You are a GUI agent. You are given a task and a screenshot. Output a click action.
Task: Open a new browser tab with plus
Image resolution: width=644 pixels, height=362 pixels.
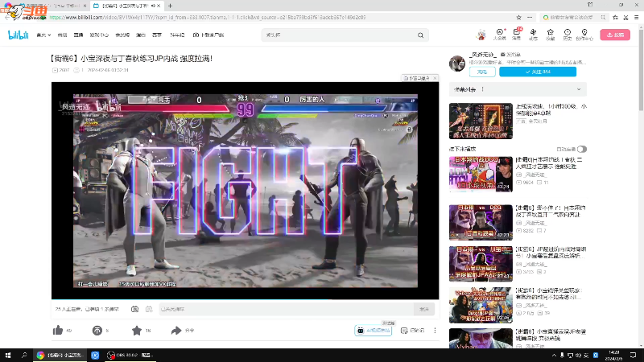tap(170, 6)
